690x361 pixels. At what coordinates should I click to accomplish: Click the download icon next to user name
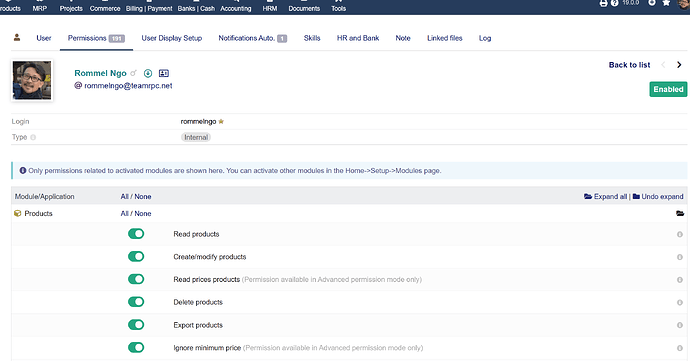click(x=148, y=74)
